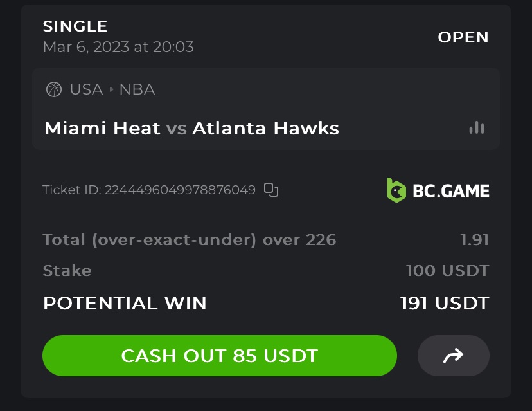Share the bet slip via arrow button
The image size is (532, 411).
[454, 356]
